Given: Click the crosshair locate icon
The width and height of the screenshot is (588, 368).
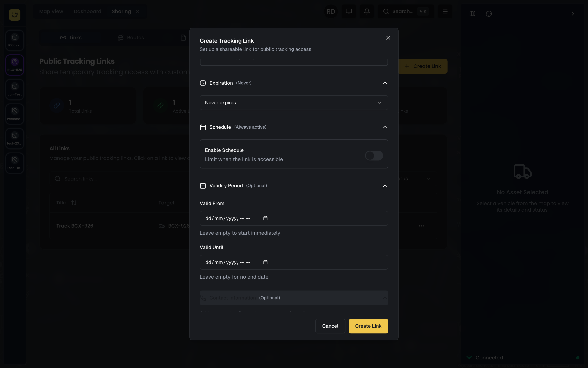Looking at the screenshot, I should (x=489, y=14).
